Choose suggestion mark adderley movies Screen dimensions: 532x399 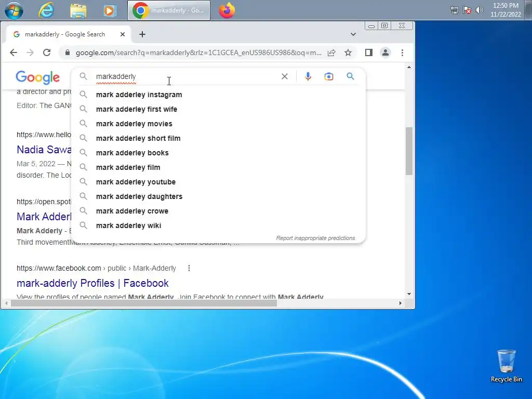pos(219,124)
